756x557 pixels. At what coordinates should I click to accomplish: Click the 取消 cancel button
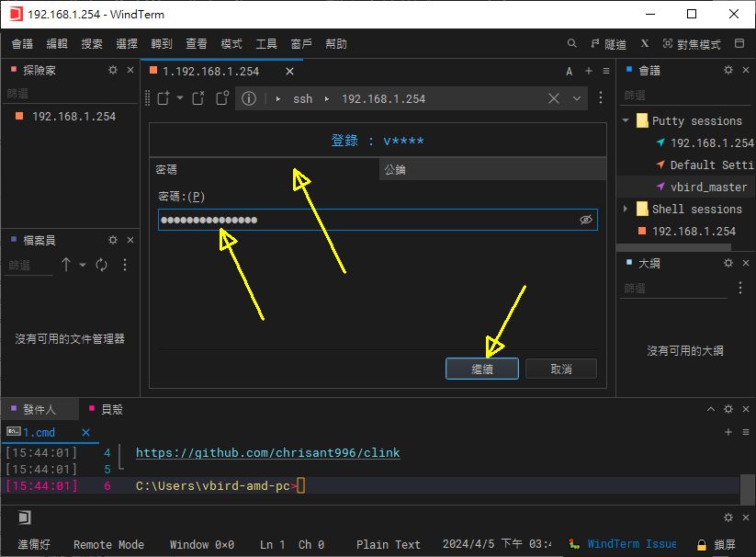click(x=560, y=369)
